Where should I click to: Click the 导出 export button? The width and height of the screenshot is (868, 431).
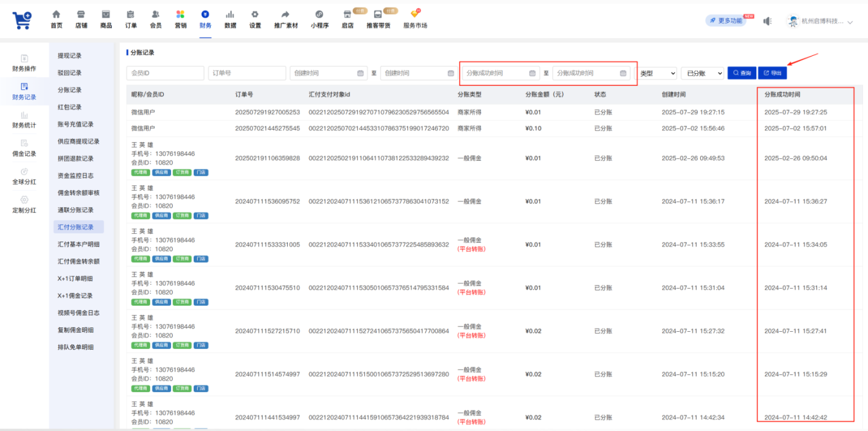772,73
